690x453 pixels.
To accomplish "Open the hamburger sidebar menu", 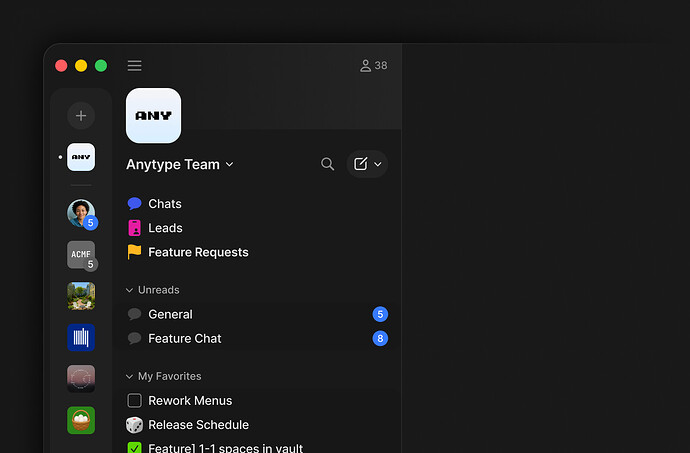I will pyautogui.click(x=134, y=66).
